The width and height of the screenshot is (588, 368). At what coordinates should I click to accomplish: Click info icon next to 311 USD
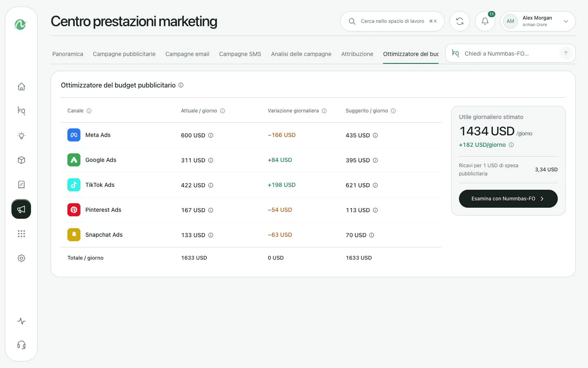pyautogui.click(x=211, y=160)
